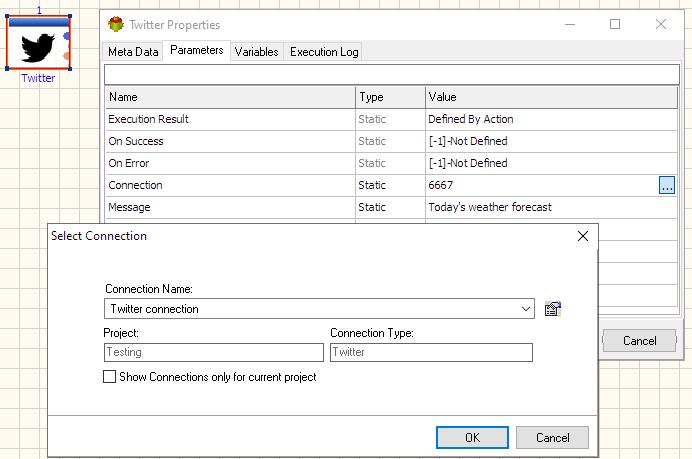692x459 pixels.
Task: Click the empty filter field above parameter table
Action: tap(391, 75)
